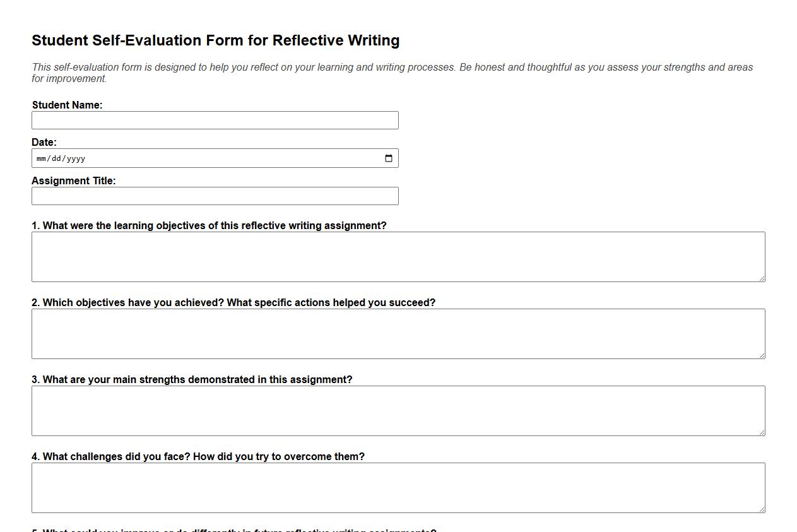Click the resize handle of question 1 textarea
The height and width of the screenshot is (532, 797).
coord(762,278)
